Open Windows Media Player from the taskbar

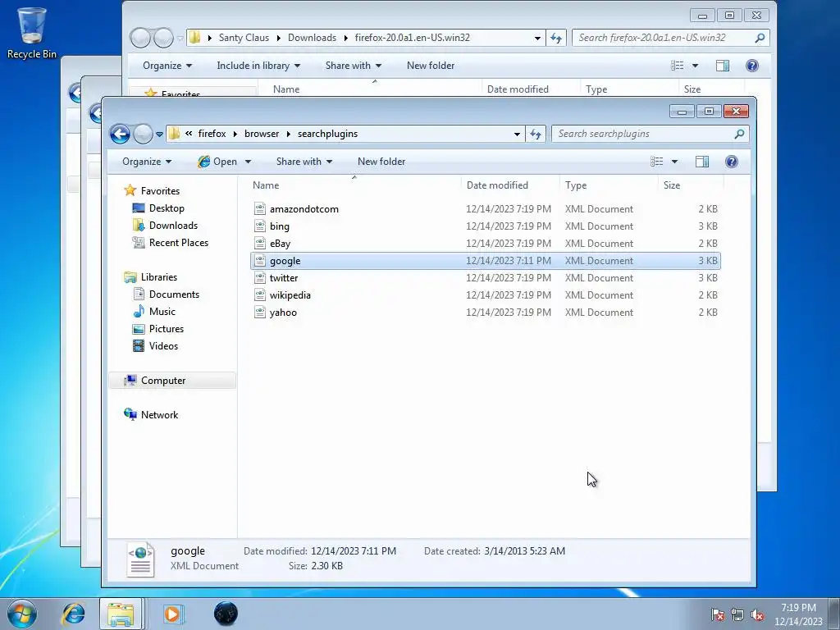point(172,614)
